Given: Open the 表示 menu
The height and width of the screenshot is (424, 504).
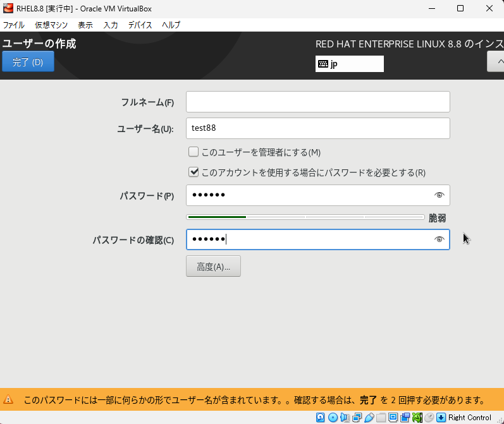Looking at the screenshot, I should click(85, 25).
